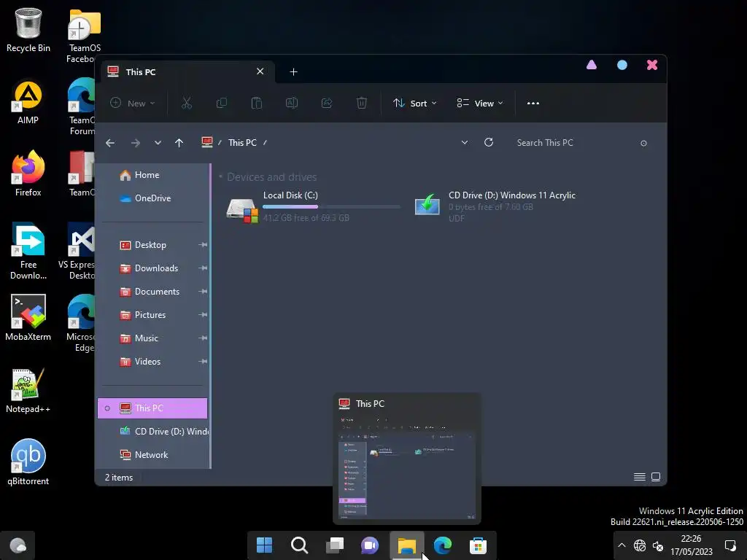Open Task View on taskbar
This screenshot has width=747, height=560.
pyautogui.click(x=335, y=545)
